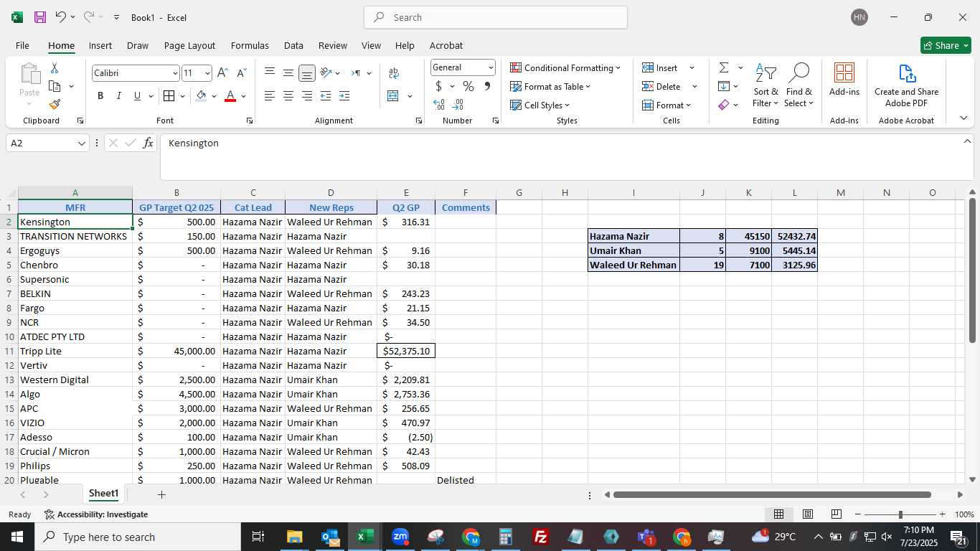Click the Undo arrow icon
The width and height of the screenshot is (980, 551).
pyautogui.click(x=61, y=17)
